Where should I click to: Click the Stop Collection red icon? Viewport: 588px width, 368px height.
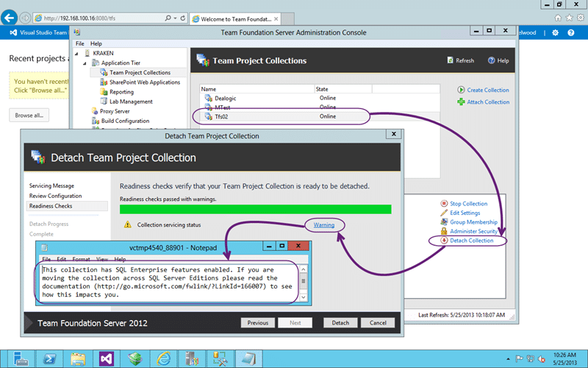click(x=444, y=204)
